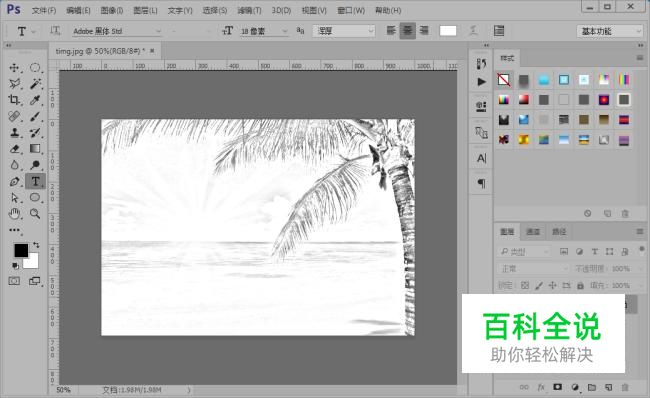The image size is (650, 398).
Task: Select the Magic Wand tool
Action: (35, 84)
